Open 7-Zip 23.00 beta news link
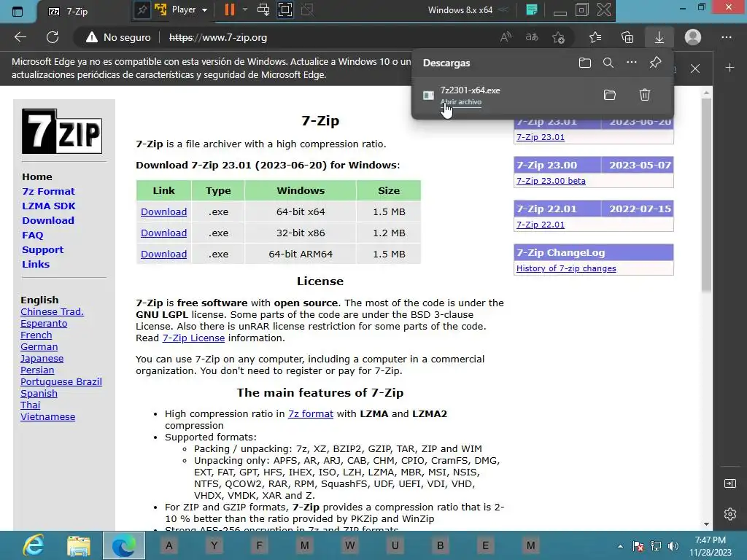This screenshot has width=747, height=560. tap(551, 181)
